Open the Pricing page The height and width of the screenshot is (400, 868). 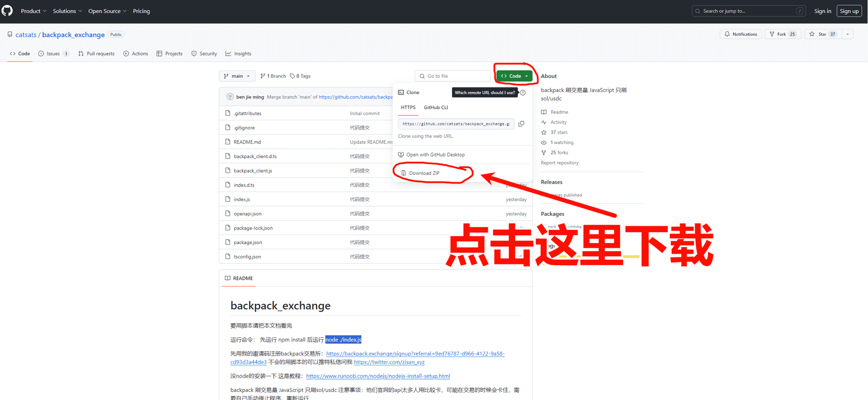[x=141, y=11]
